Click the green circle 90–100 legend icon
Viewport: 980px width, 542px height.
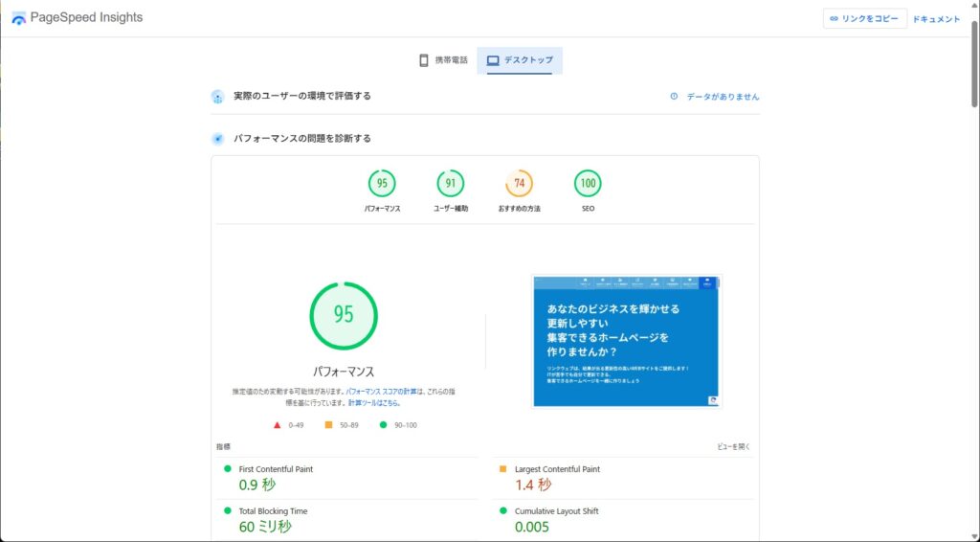383,425
